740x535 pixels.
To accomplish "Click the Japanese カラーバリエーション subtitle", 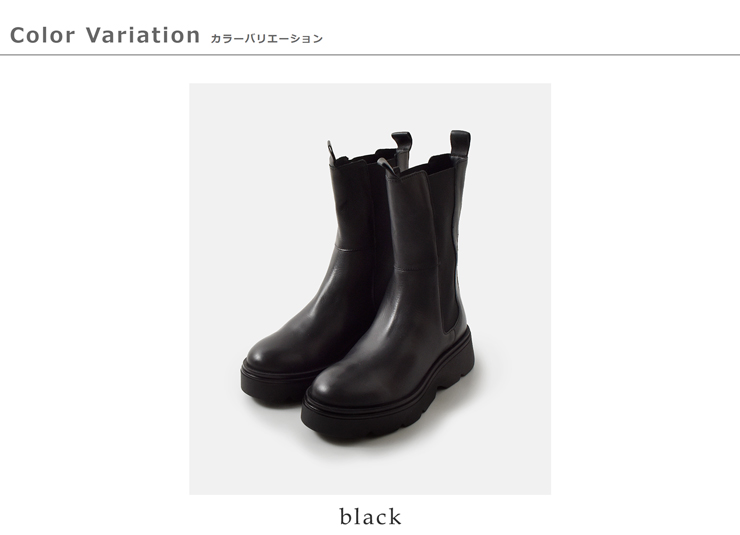I will coord(267,38).
